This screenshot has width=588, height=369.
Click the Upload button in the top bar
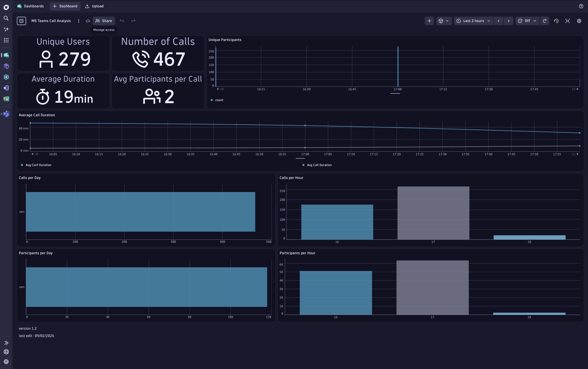(x=94, y=6)
